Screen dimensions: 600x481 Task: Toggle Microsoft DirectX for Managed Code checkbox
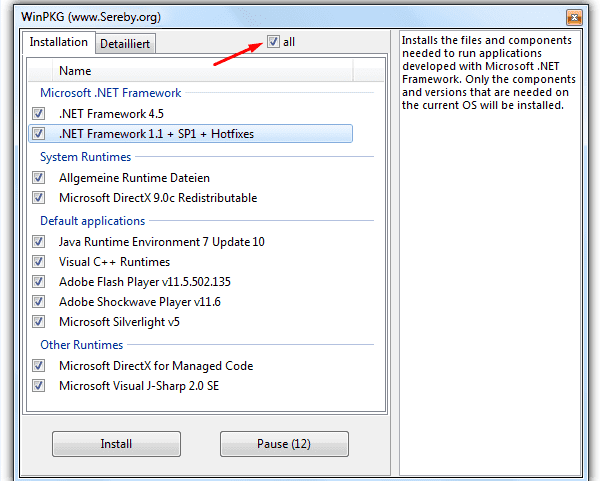[x=38, y=365]
